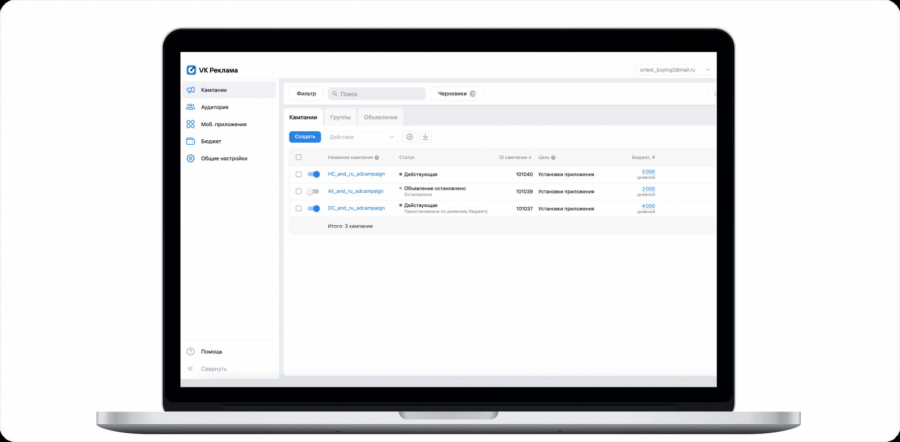Image resolution: width=900 pixels, height=442 pixels.
Task: Open Общие настройки gear icon
Action: [x=191, y=158]
